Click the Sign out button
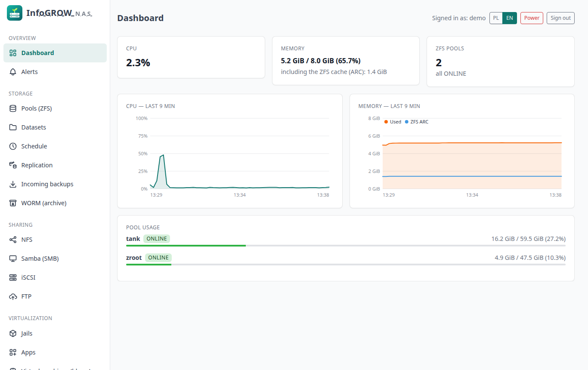 tap(560, 18)
